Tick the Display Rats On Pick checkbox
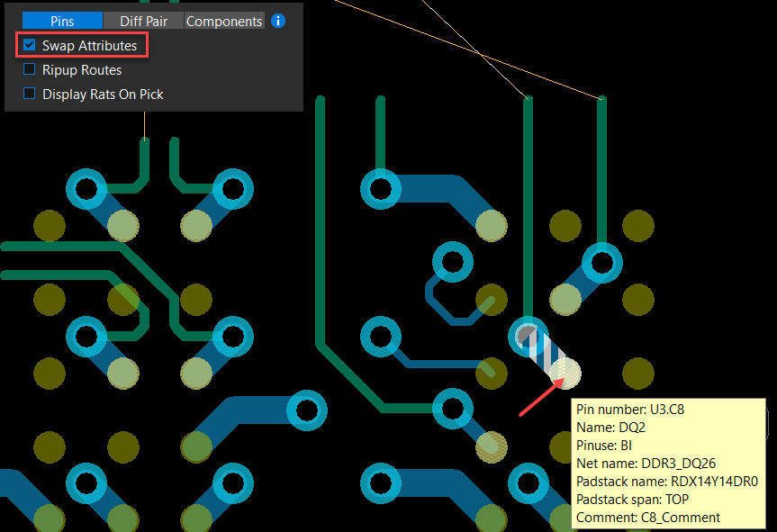Screen dimensions: 777x532 click(29, 94)
